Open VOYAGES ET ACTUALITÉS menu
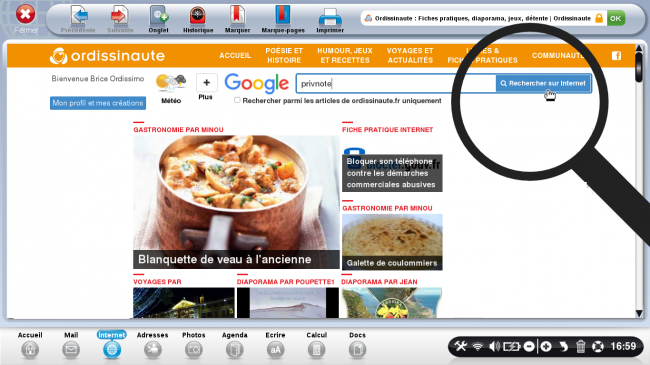Viewport: 650px width, 365px height. click(x=410, y=56)
